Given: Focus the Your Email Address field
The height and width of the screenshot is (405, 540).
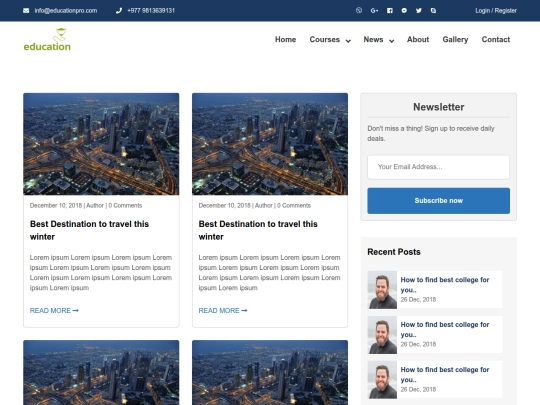Looking at the screenshot, I should (438, 167).
